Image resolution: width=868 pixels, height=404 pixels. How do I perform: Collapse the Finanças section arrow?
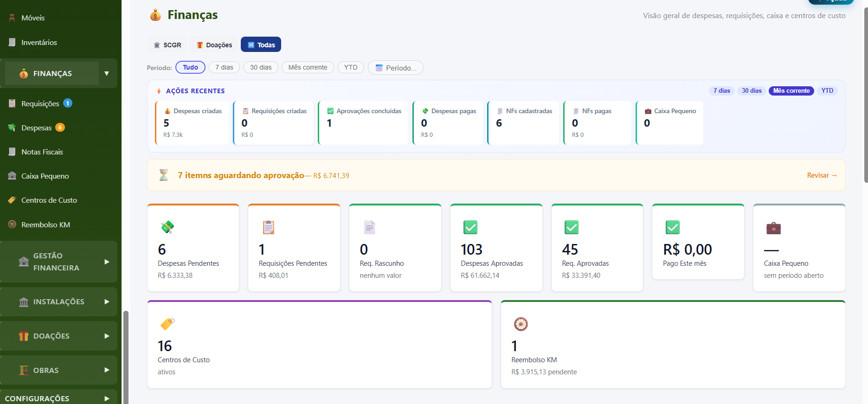tap(107, 73)
